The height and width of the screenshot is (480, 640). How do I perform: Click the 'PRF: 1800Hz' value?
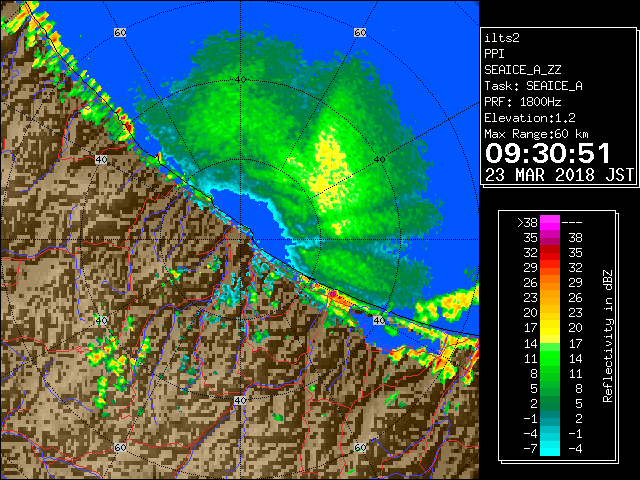[523, 102]
